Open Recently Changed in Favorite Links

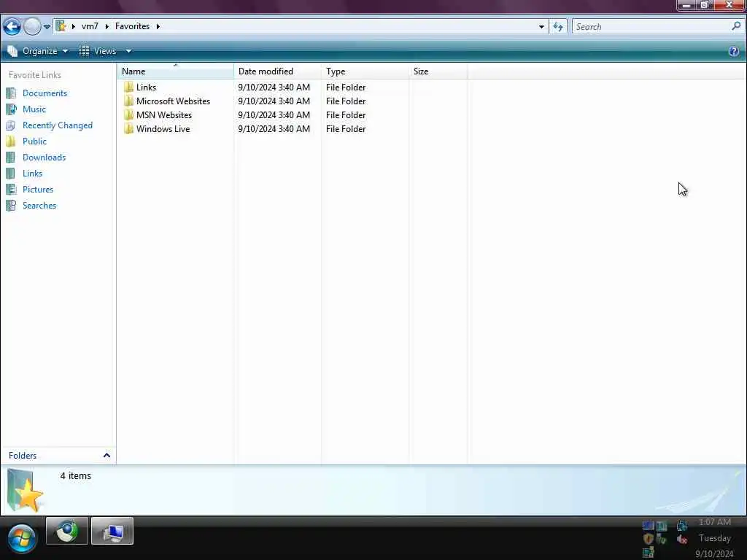click(58, 125)
